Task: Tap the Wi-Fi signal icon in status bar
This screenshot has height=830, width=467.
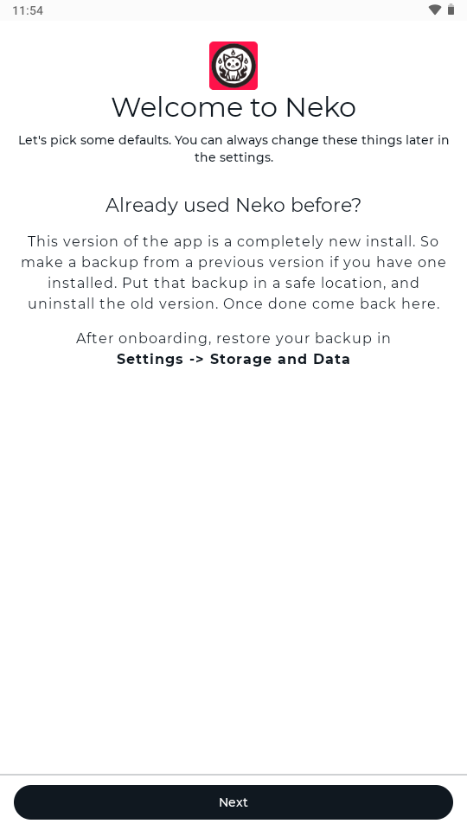Action: 435,10
